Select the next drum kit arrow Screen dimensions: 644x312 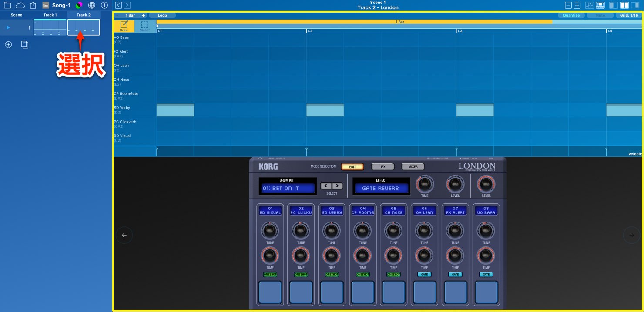(x=337, y=186)
